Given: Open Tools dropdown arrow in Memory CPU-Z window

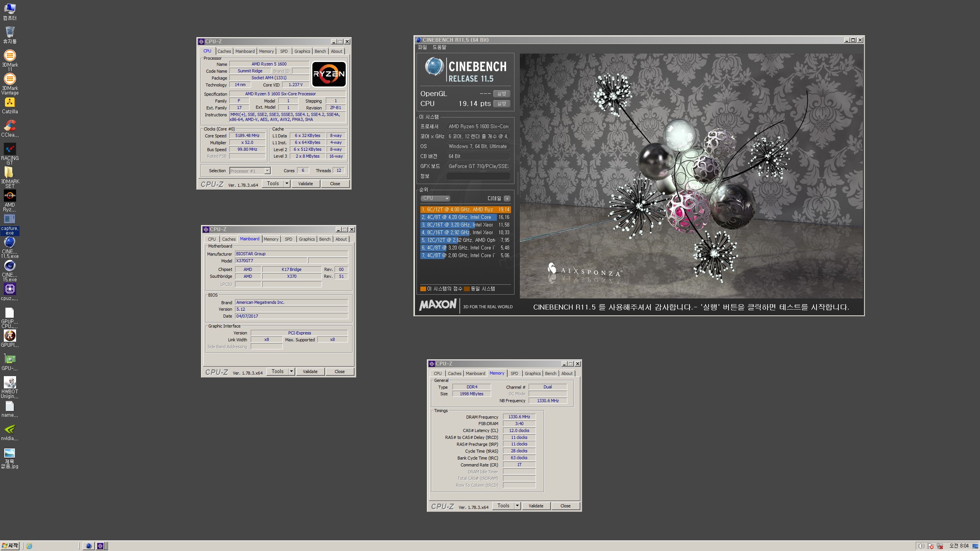Looking at the screenshot, I should 517,506.
